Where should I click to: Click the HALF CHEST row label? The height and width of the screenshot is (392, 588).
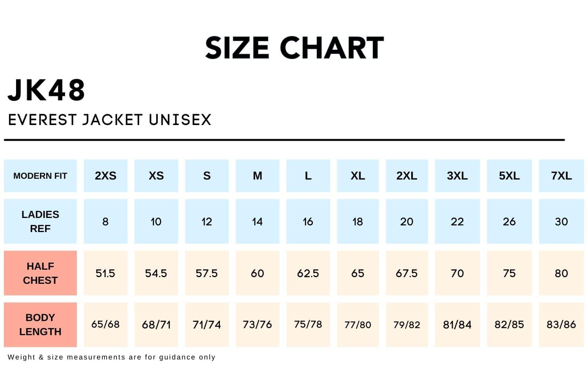click(x=40, y=273)
